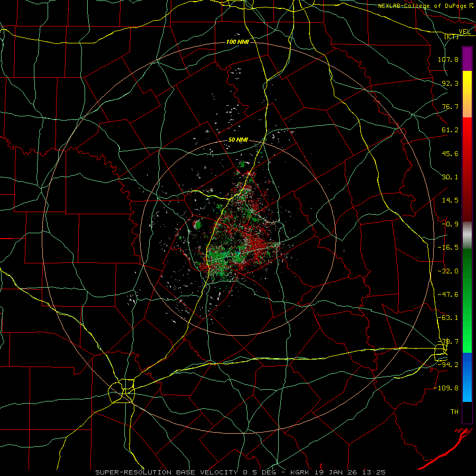Screen dimensions: 476x476
Task: Click the 100 NMI range ring label
Action: 237,42
